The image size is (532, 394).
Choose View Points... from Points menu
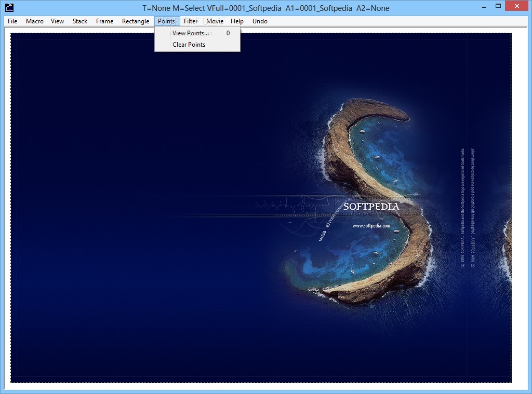click(x=197, y=33)
